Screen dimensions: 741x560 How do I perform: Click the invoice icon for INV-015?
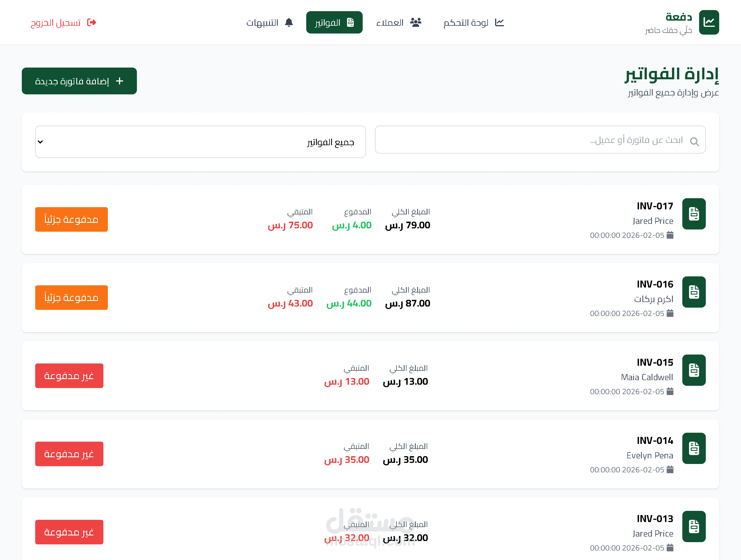pyautogui.click(x=693, y=370)
